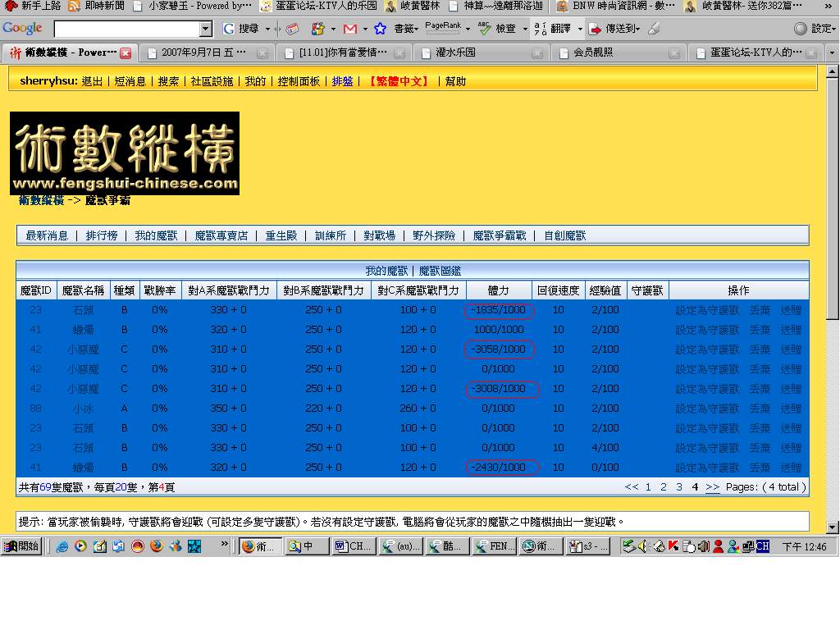Click the highlighter pen icon in toolbar
840x630 pixels.
click(x=654, y=29)
